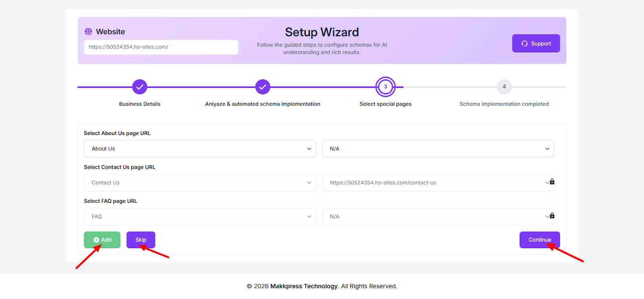This screenshot has width=644, height=299.
Task: Click the globe icon beside Website
Action: (88, 31)
